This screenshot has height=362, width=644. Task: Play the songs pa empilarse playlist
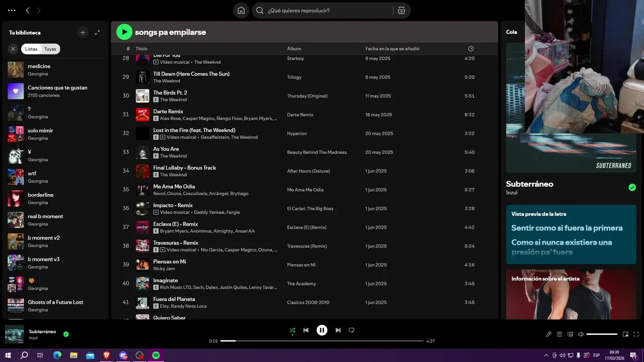pyautogui.click(x=124, y=32)
